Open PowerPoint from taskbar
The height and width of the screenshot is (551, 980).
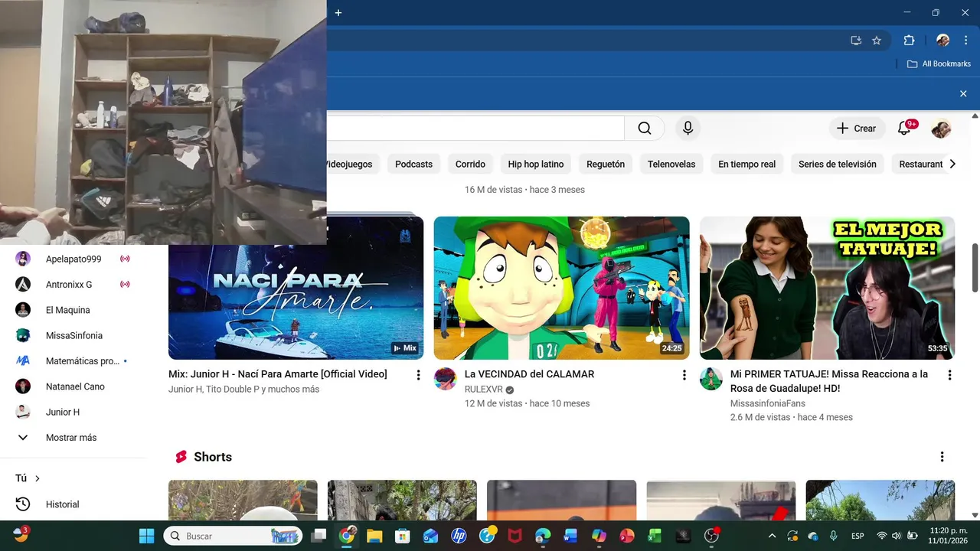tap(627, 536)
